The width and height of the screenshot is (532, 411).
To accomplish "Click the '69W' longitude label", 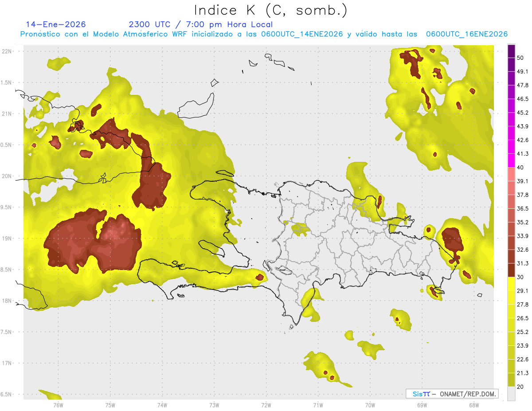I will point(422,405).
